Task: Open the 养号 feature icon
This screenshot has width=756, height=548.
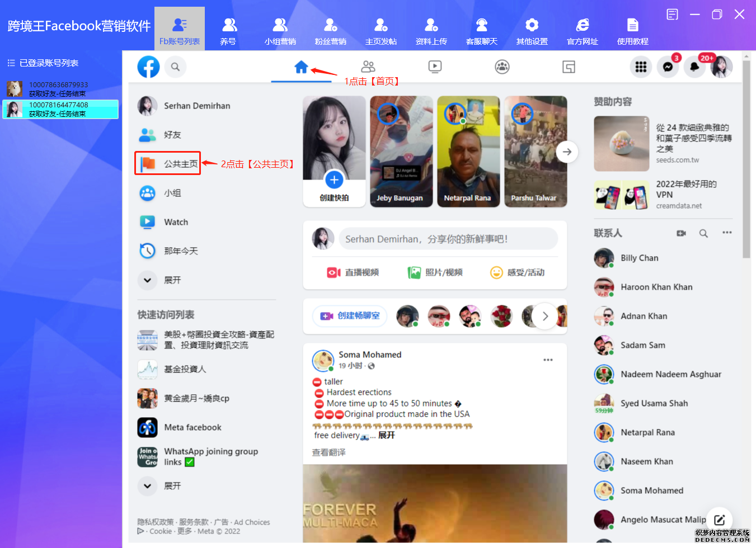Action: 229,28
